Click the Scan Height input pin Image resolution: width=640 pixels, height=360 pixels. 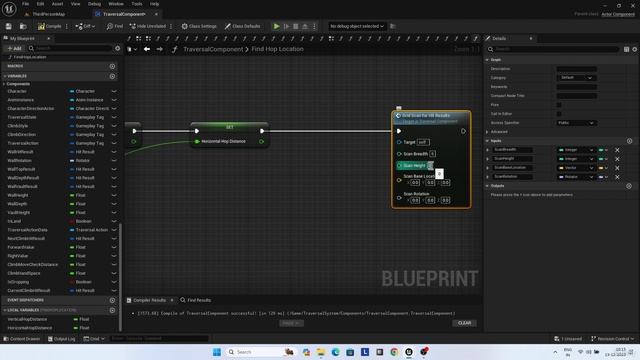click(x=400, y=166)
